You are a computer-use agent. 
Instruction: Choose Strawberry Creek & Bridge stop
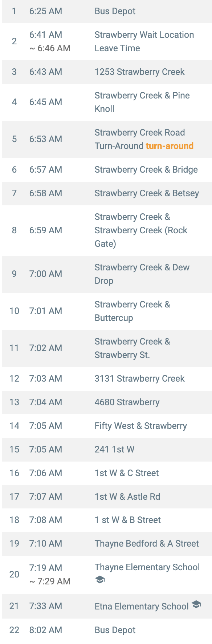(107, 170)
